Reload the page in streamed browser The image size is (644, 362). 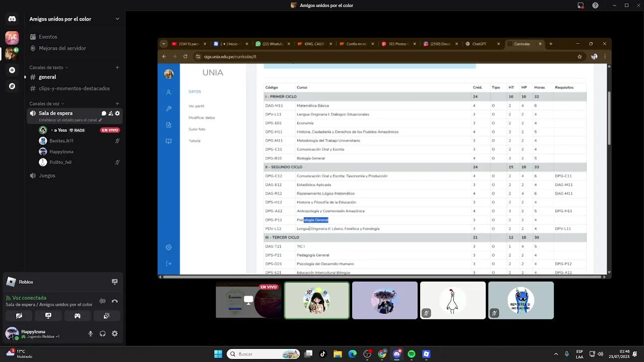[185, 57]
